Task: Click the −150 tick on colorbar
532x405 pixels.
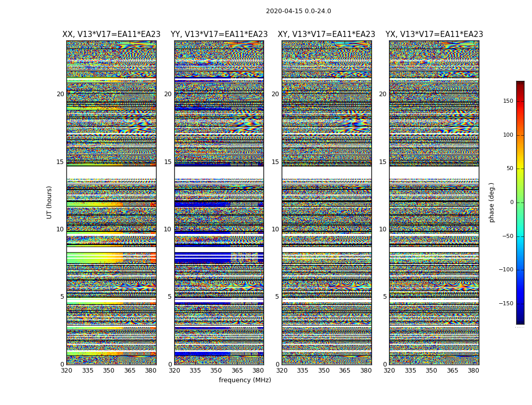Action: pyautogui.click(x=506, y=304)
